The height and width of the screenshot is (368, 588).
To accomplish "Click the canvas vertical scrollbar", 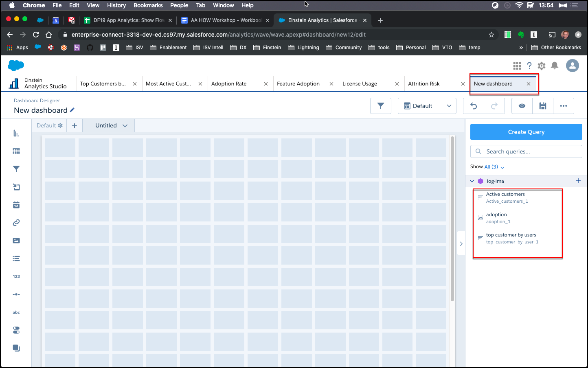I will click(452, 219).
